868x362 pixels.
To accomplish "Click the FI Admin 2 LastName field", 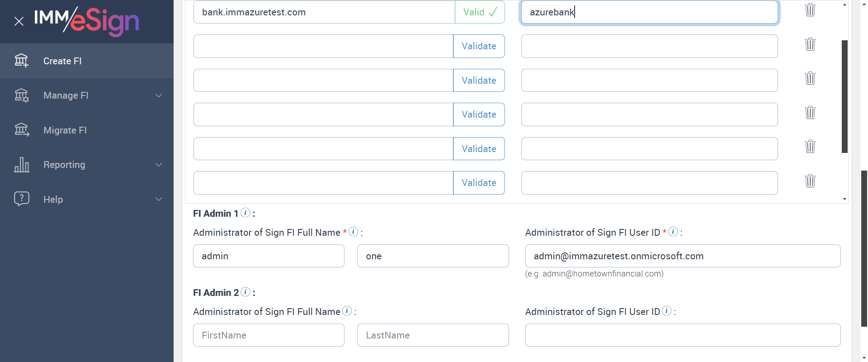I will click(x=433, y=335).
